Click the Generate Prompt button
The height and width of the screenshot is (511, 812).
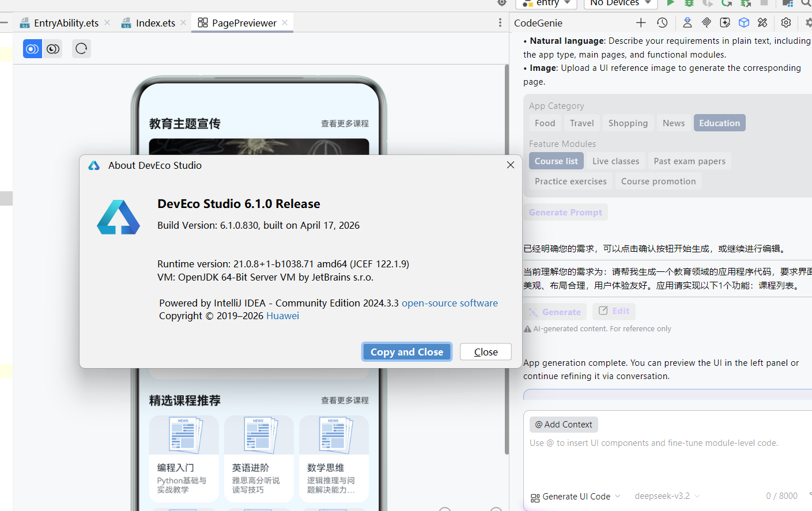pyautogui.click(x=565, y=213)
